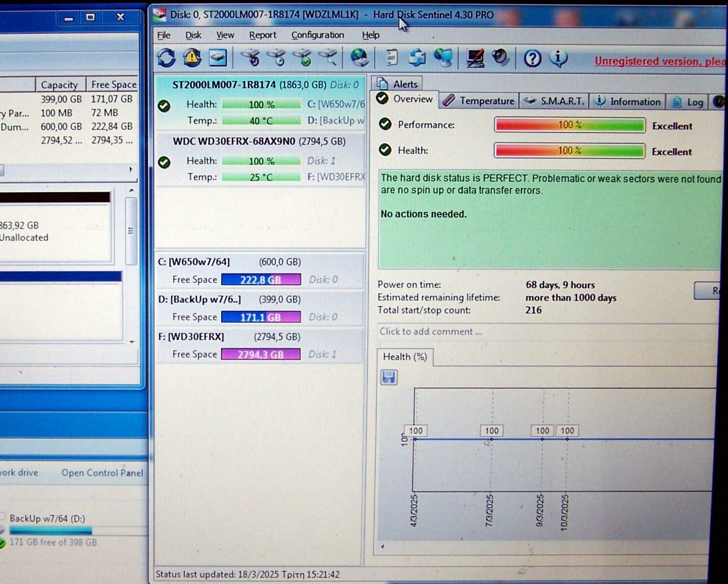
Task: Open the S.M.A.R.T. tab
Action: [x=554, y=101]
